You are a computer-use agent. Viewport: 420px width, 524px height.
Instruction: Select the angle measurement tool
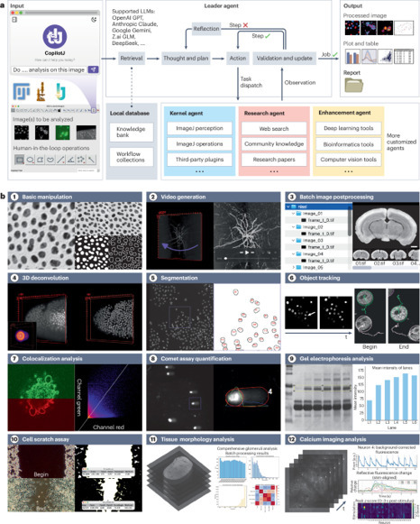[70, 160]
